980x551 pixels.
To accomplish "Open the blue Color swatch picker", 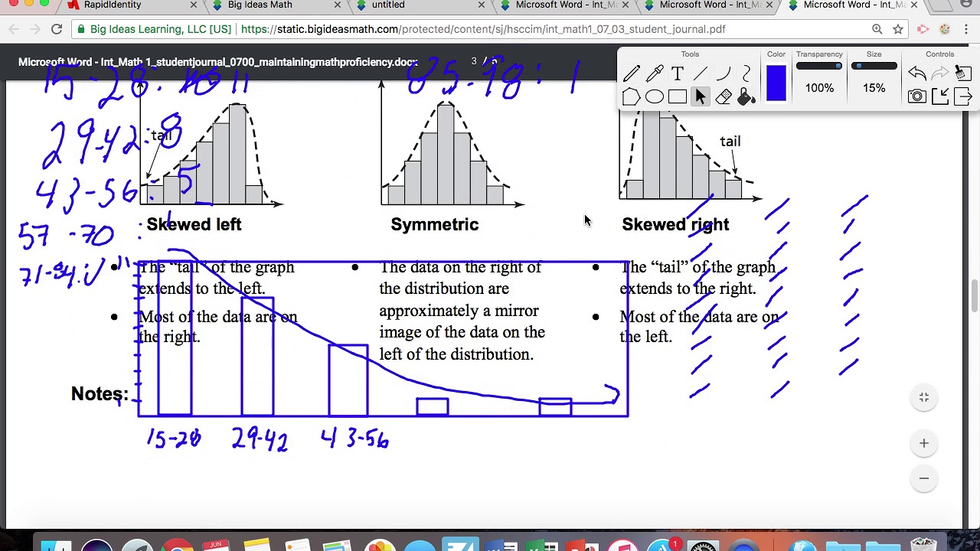I will click(776, 83).
